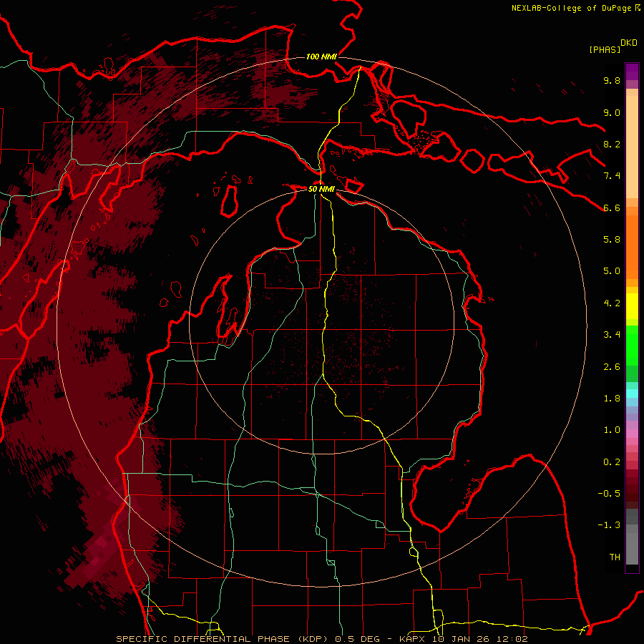Viewport: 644px width, 644px height.
Task: Click the 2.6 scale value
Action: [612, 367]
